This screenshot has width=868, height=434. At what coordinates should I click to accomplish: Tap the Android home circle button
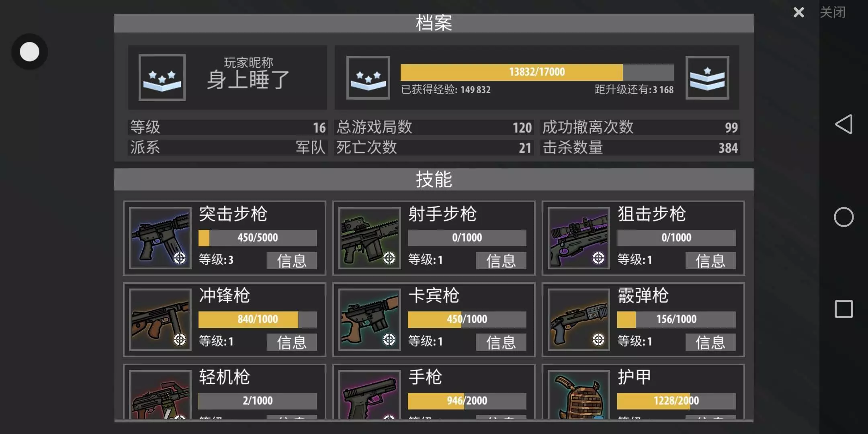pos(844,217)
